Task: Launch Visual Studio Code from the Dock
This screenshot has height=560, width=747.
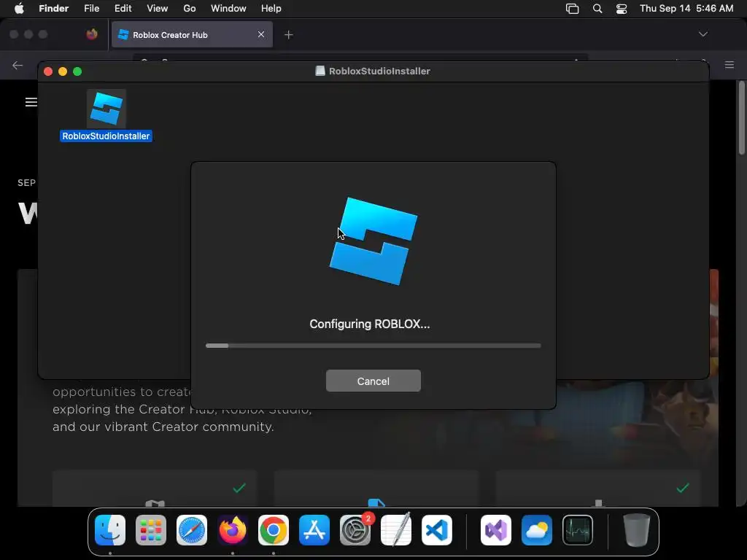Action: point(437,530)
